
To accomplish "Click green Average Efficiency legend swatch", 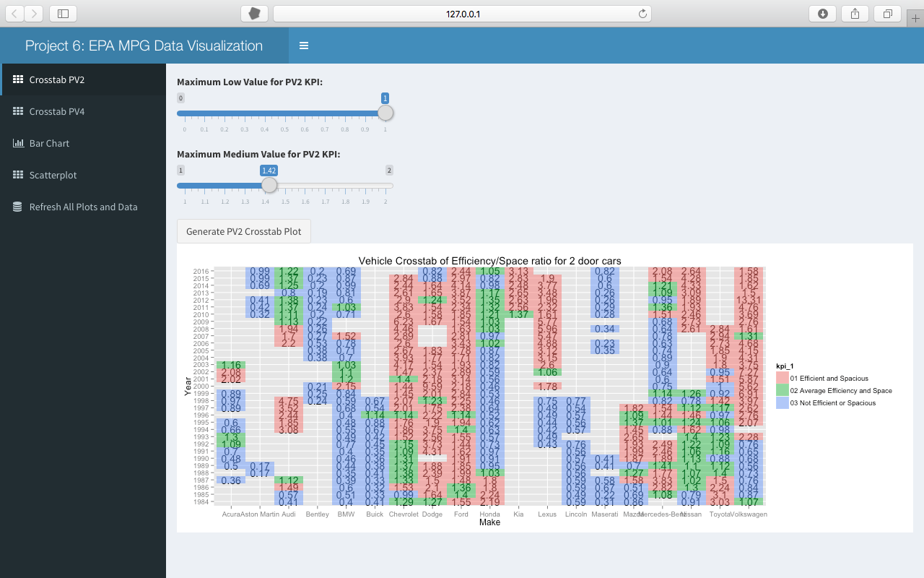I will click(x=782, y=390).
